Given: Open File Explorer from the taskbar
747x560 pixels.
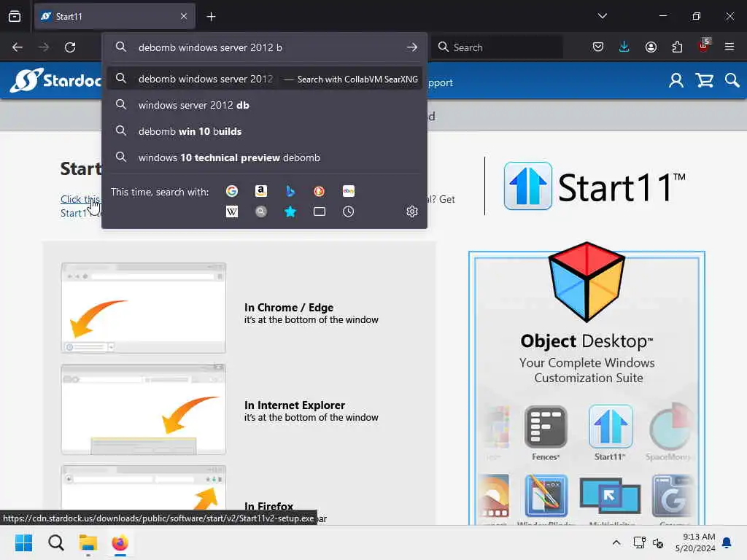Looking at the screenshot, I should [x=88, y=542].
